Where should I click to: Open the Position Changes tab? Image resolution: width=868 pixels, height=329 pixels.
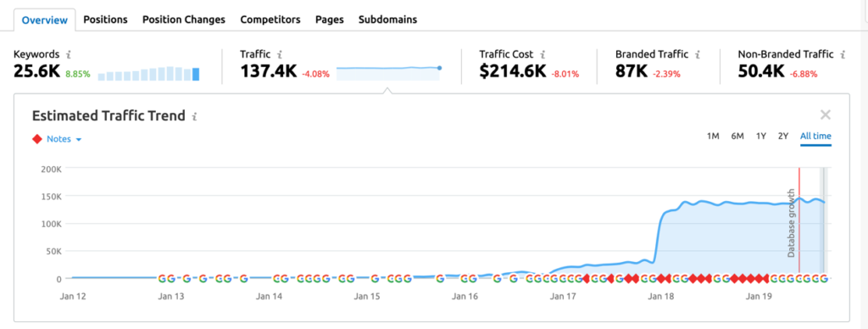(x=184, y=20)
